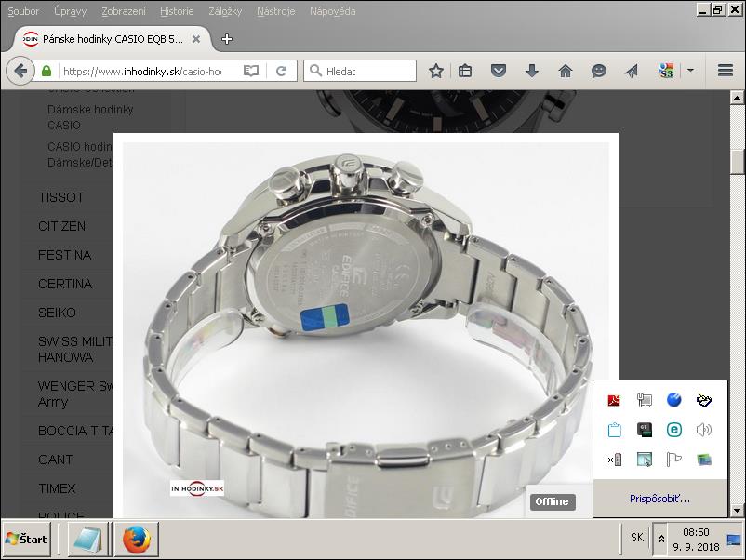Click the Offline chat status button

pyautogui.click(x=552, y=501)
